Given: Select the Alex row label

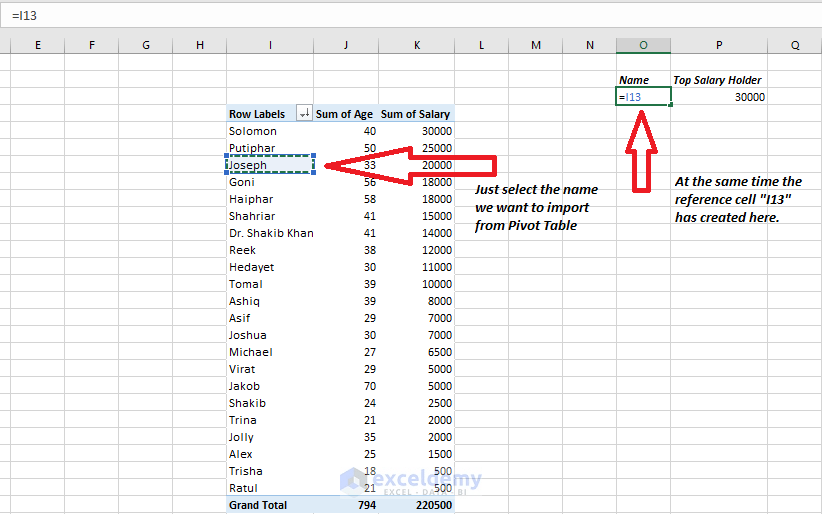Looking at the screenshot, I should [x=270, y=454].
